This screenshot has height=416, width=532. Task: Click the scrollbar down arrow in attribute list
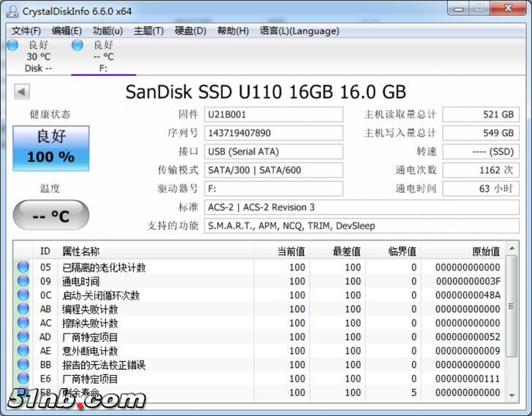(x=512, y=396)
